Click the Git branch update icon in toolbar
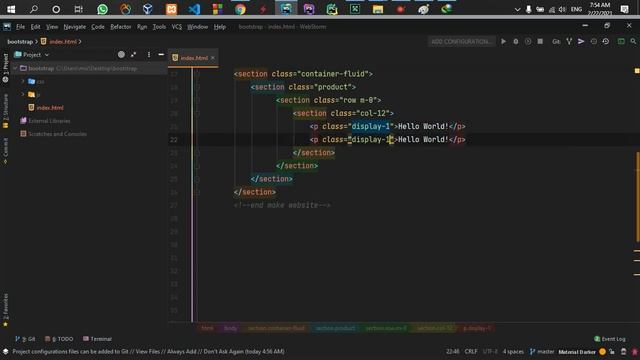 coord(569,41)
